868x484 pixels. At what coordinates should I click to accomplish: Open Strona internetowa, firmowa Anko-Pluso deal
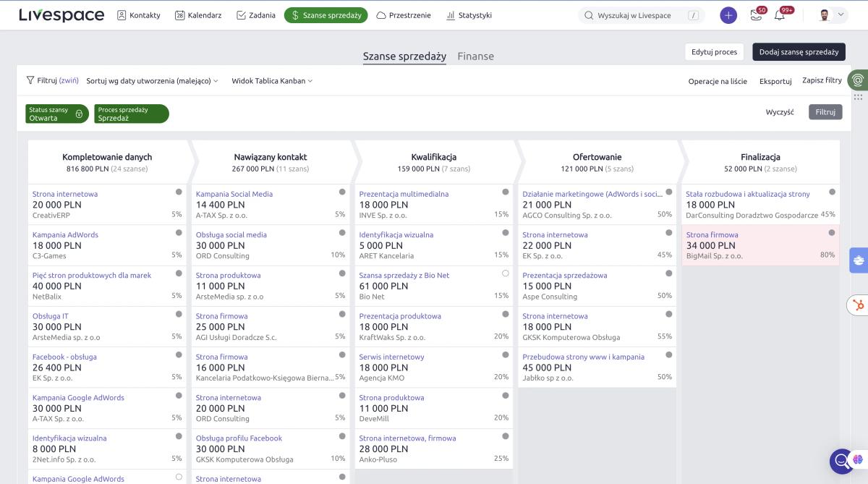(407, 438)
